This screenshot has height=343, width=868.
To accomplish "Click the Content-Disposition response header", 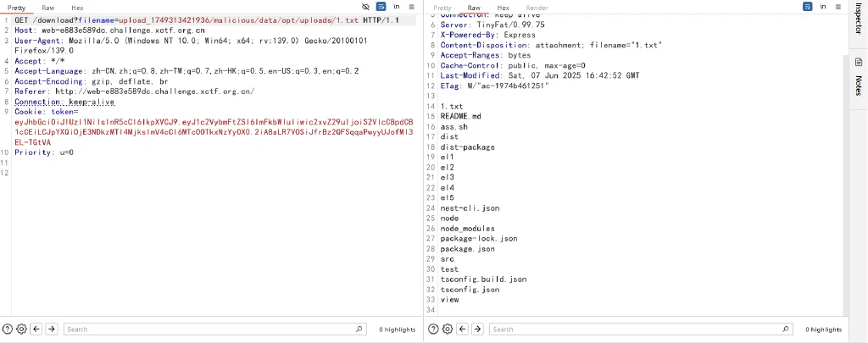I will click(x=551, y=46).
